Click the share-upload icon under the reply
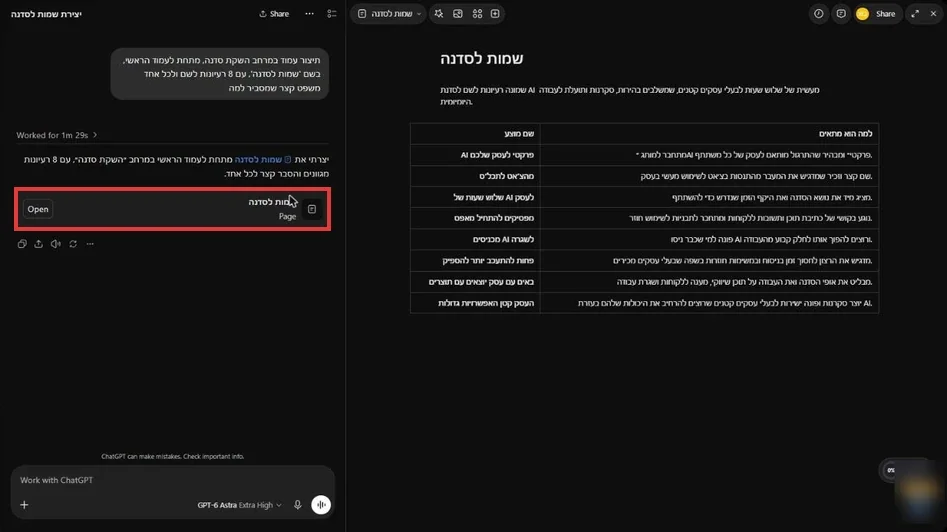The image size is (947, 532). (39, 244)
